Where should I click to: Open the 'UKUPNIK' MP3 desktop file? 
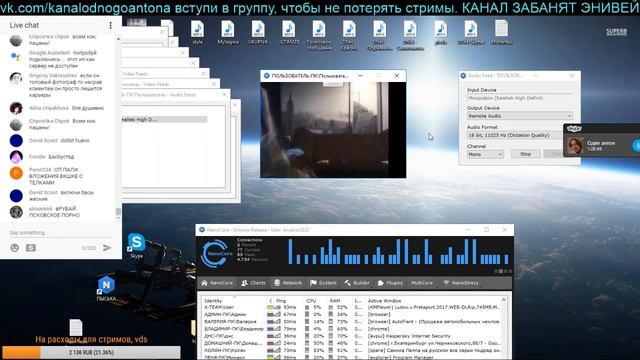(x=258, y=32)
